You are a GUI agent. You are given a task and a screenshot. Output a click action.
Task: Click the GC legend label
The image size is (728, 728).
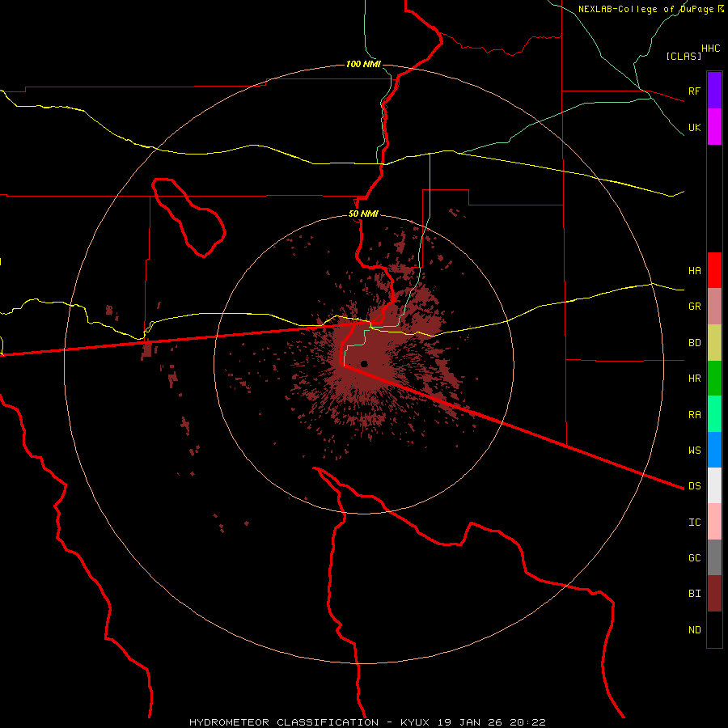click(x=694, y=558)
